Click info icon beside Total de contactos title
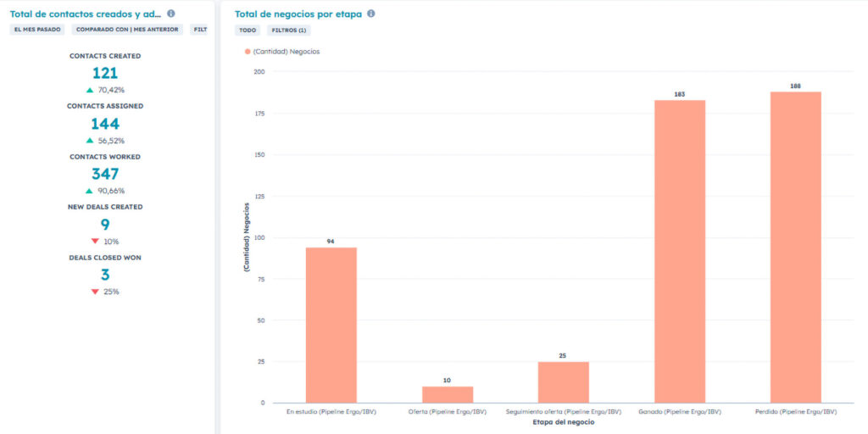The width and height of the screenshot is (868, 434). point(171,14)
